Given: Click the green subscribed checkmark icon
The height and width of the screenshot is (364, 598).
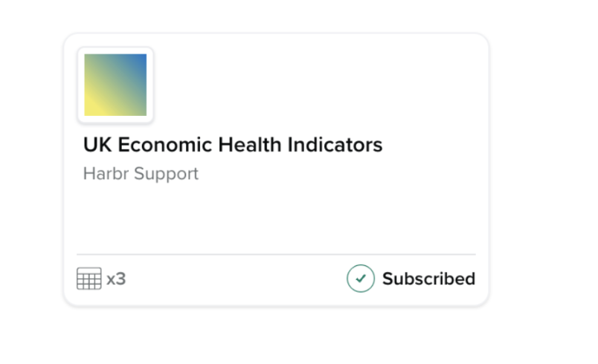Looking at the screenshot, I should [x=360, y=279].
